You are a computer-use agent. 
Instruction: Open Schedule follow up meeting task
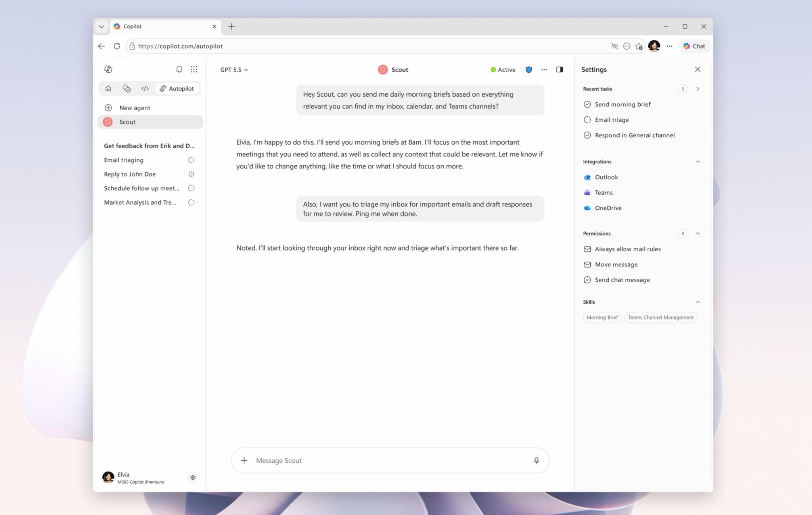[x=142, y=188]
